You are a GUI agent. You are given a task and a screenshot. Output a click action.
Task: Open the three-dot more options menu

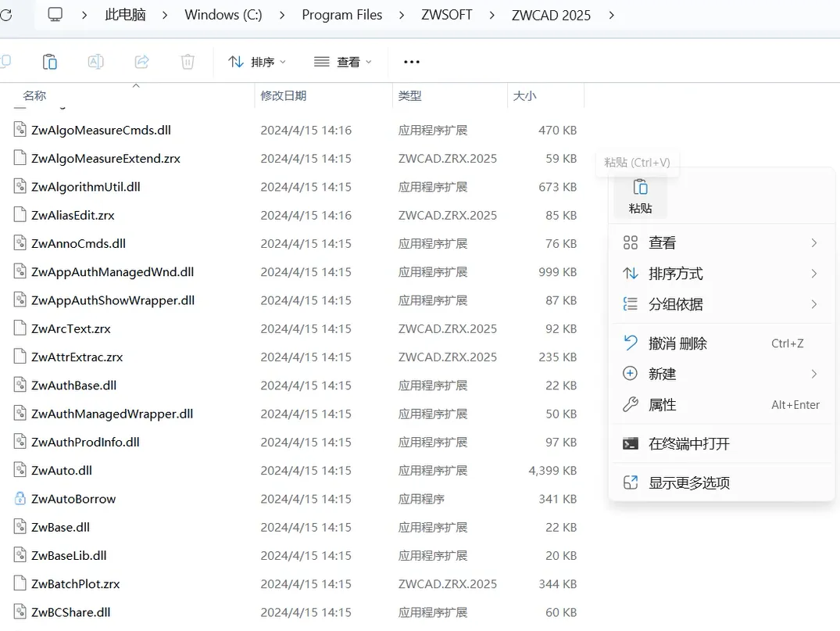tap(412, 63)
